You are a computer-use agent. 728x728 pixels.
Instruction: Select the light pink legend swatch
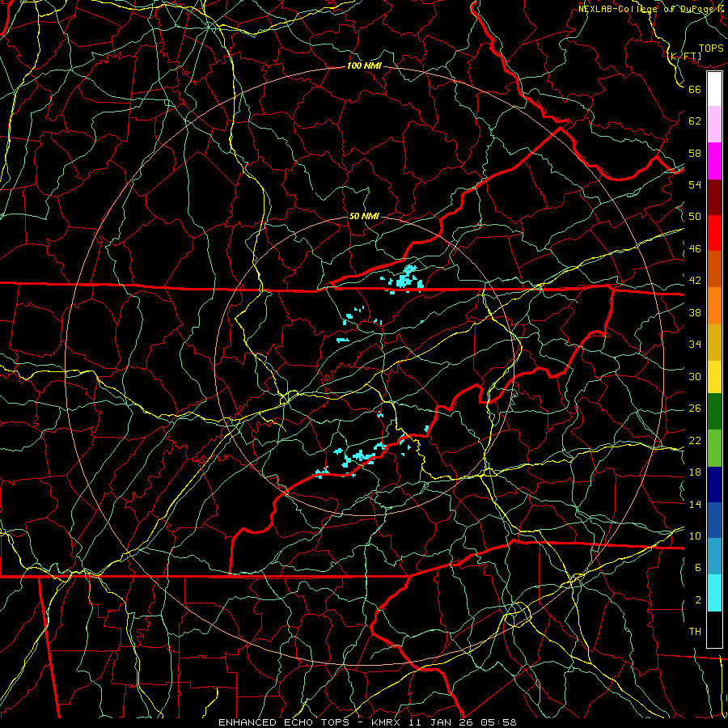[714, 124]
